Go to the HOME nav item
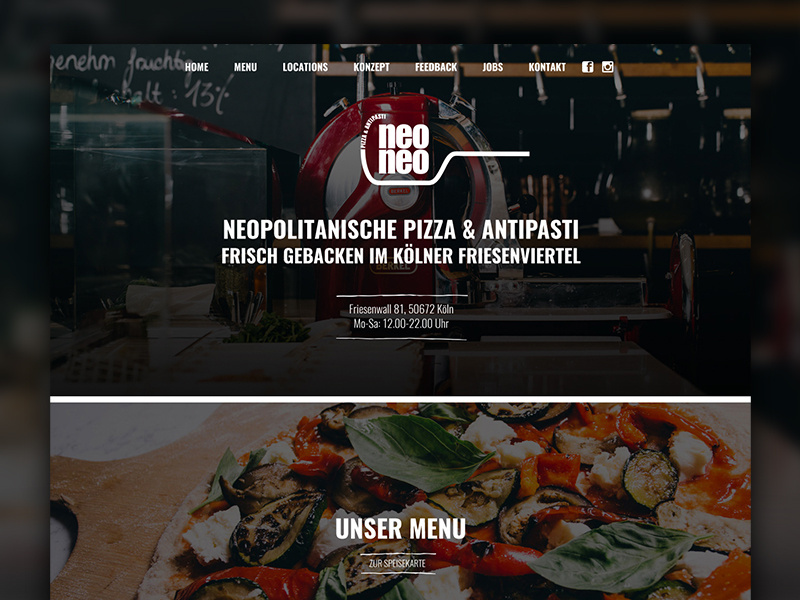 196,67
